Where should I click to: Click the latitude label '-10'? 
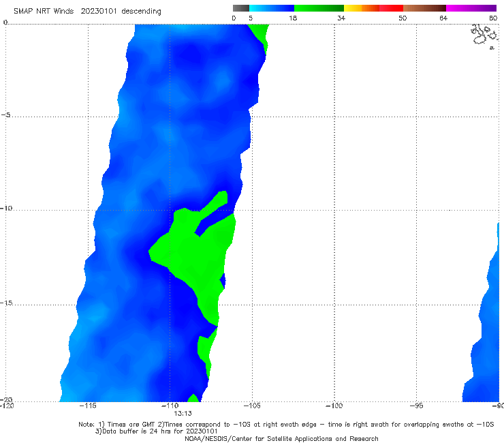(6, 208)
